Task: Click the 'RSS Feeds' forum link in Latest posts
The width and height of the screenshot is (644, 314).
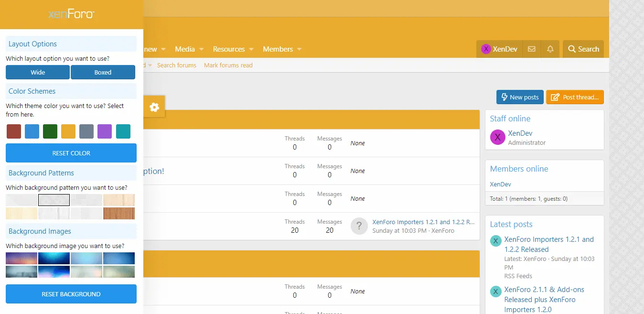Action: [x=518, y=276]
